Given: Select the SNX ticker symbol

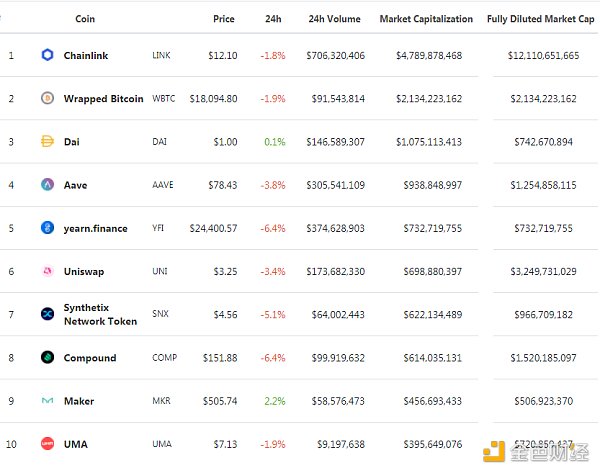Looking at the screenshot, I should 160,314.
